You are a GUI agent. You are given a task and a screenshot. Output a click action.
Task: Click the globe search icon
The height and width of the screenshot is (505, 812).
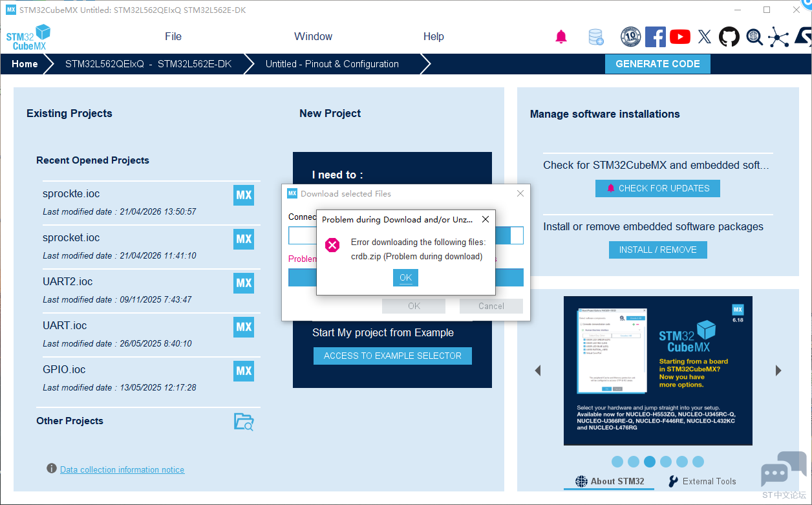point(754,36)
